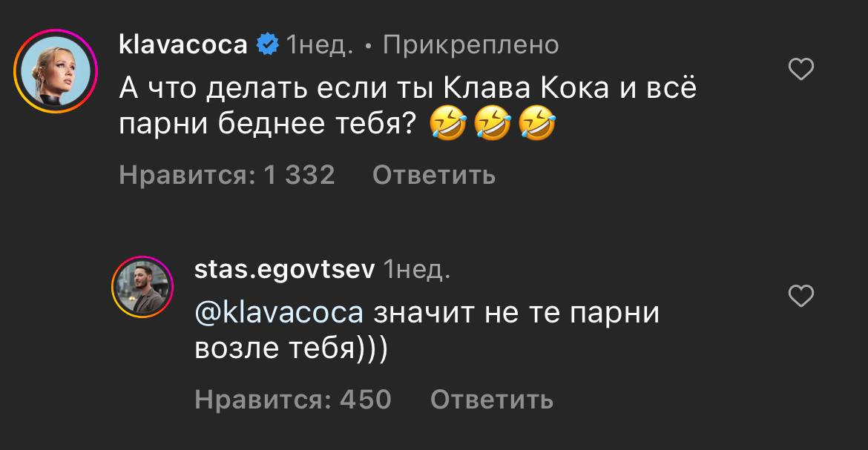868x450 pixels.
Task: Tap the heart on stas.egovtsev's reply
Action: tap(800, 297)
